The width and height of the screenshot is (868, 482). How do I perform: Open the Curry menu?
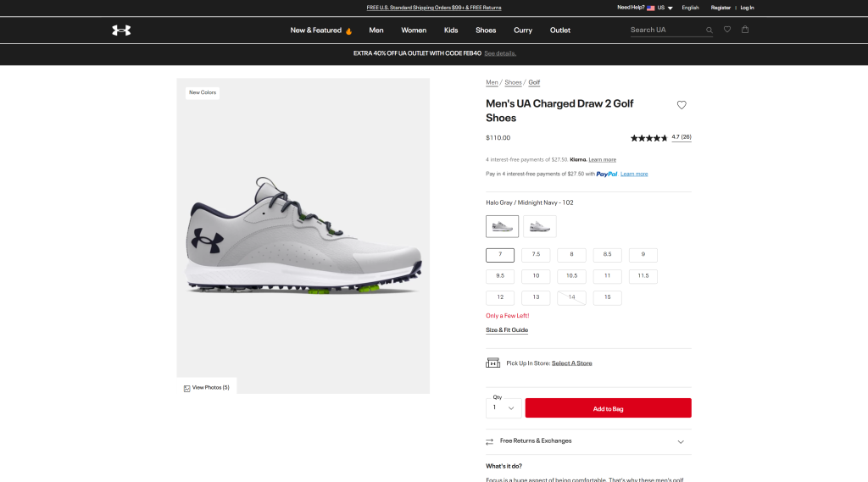[522, 30]
